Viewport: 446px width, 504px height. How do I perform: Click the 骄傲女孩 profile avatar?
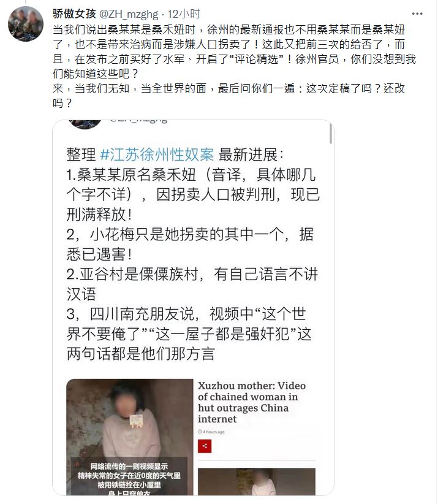click(26, 24)
